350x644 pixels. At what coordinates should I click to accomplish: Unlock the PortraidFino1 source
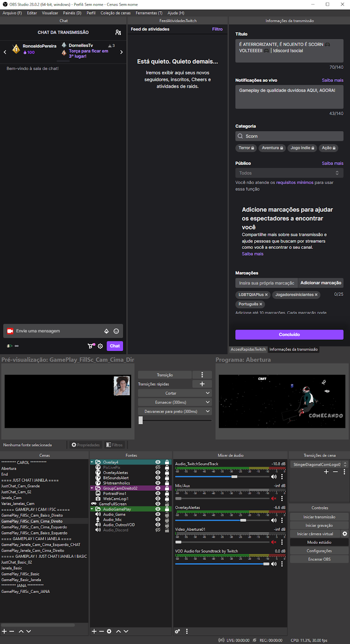click(x=167, y=493)
